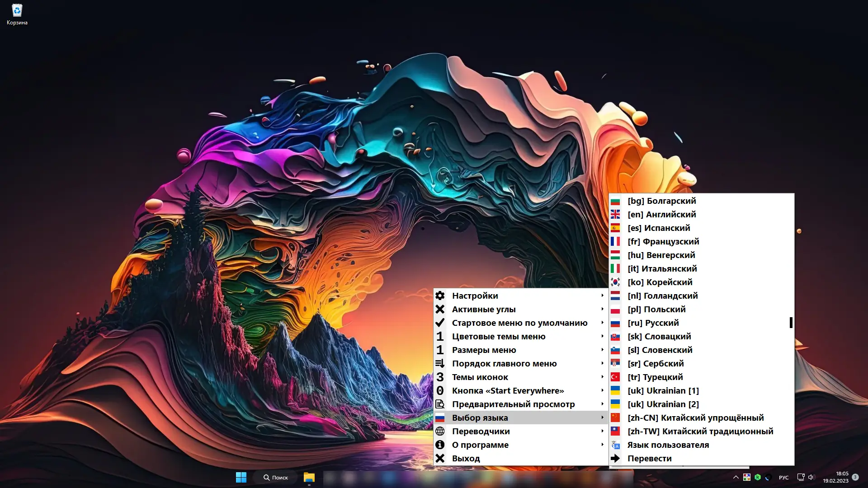This screenshot has height=488, width=868.
Task: Expand the Цветовые темы меню submenu arrow
Action: (x=602, y=336)
